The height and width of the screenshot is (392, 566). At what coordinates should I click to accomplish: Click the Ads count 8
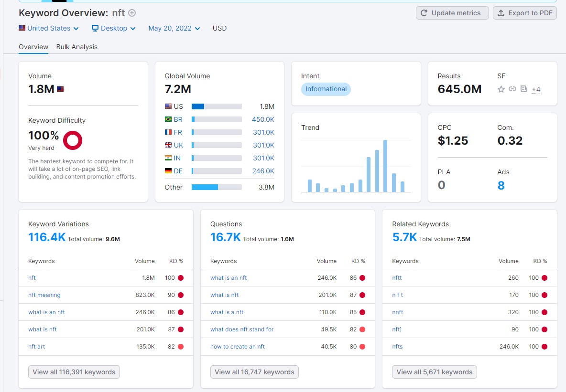(501, 185)
